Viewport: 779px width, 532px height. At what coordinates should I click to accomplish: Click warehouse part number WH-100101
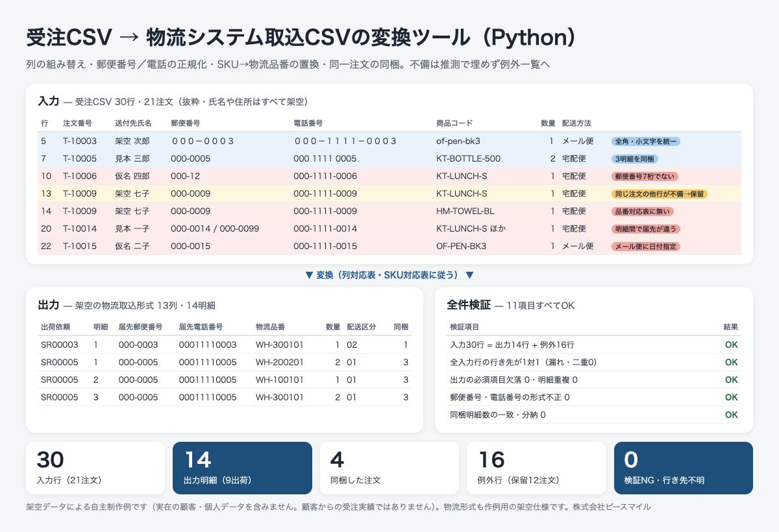click(280, 380)
